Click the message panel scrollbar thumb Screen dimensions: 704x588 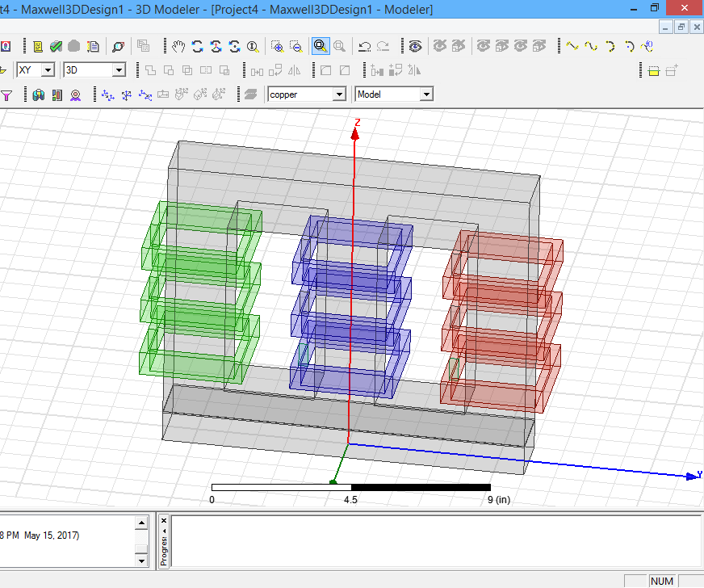[141, 549]
